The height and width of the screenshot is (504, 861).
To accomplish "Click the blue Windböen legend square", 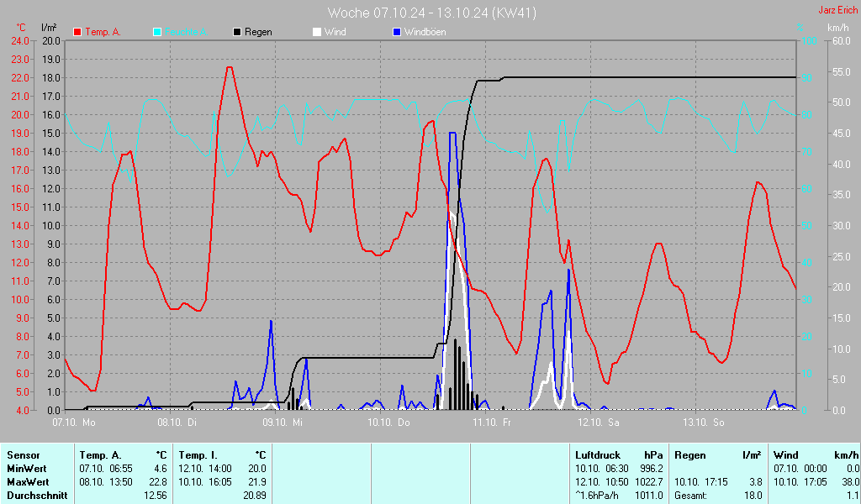I will (397, 32).
